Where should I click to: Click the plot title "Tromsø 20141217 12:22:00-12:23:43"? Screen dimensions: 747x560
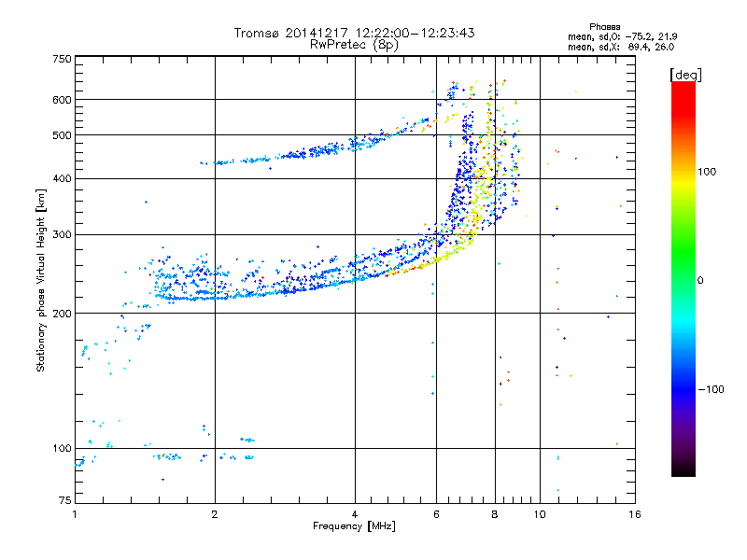pos(354,33)
